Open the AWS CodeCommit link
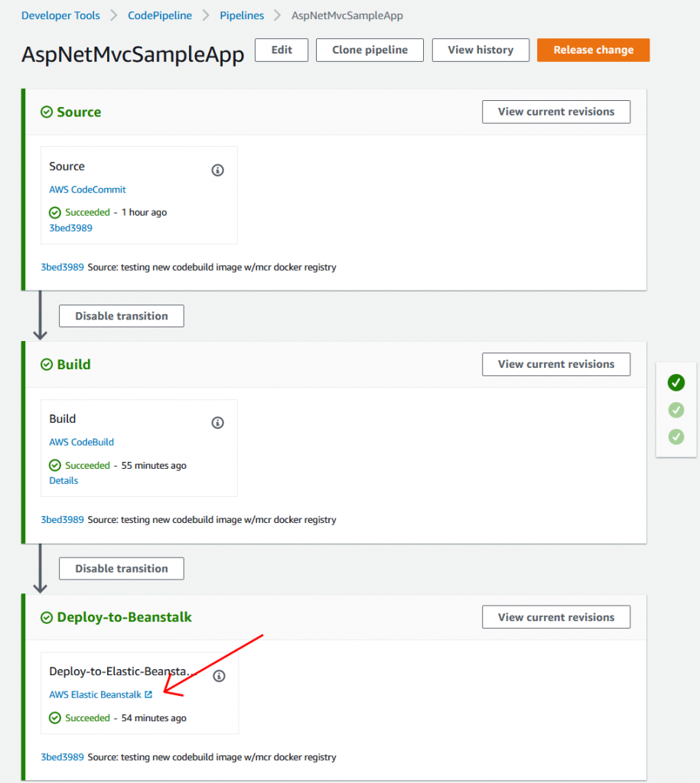 coord(87,190)
